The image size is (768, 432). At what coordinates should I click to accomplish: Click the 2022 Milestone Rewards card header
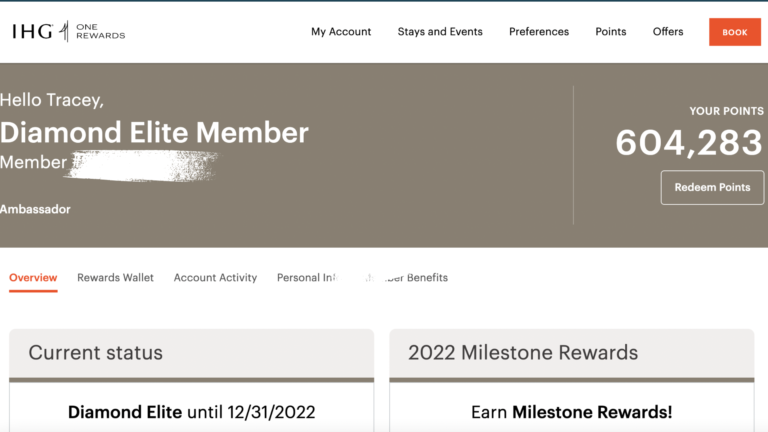point(572,353)
